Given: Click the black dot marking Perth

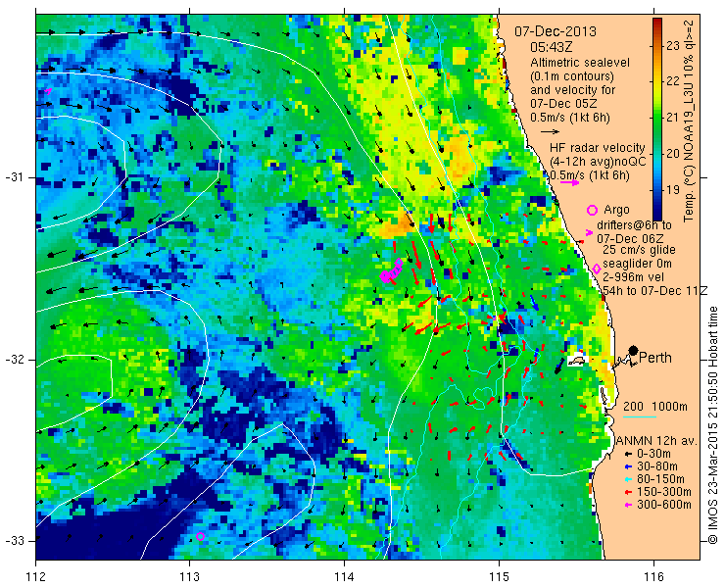Looking at the screenshot, I should pyautogui.click(x=633, y=351).
